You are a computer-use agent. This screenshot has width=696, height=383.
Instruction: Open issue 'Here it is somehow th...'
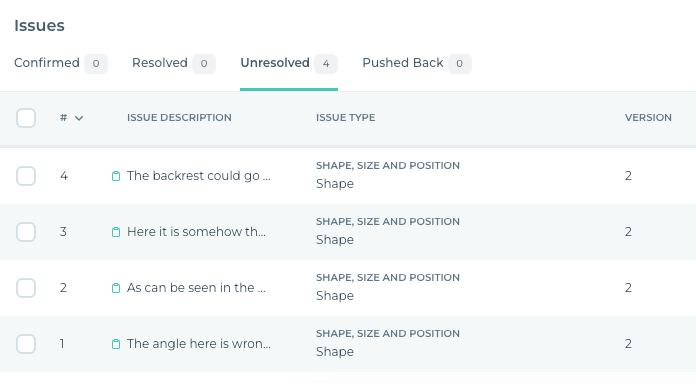(196, 232)
